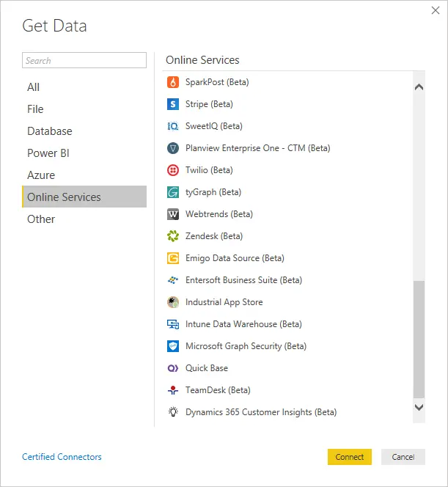Screen dimensions: 448x487
Task: Click the Industrial App Store icon
Action: (x=173, y=302)
